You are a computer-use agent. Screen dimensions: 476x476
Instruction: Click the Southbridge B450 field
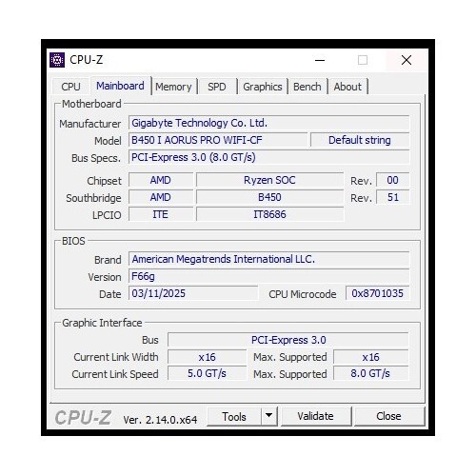(x=269, y=197)
